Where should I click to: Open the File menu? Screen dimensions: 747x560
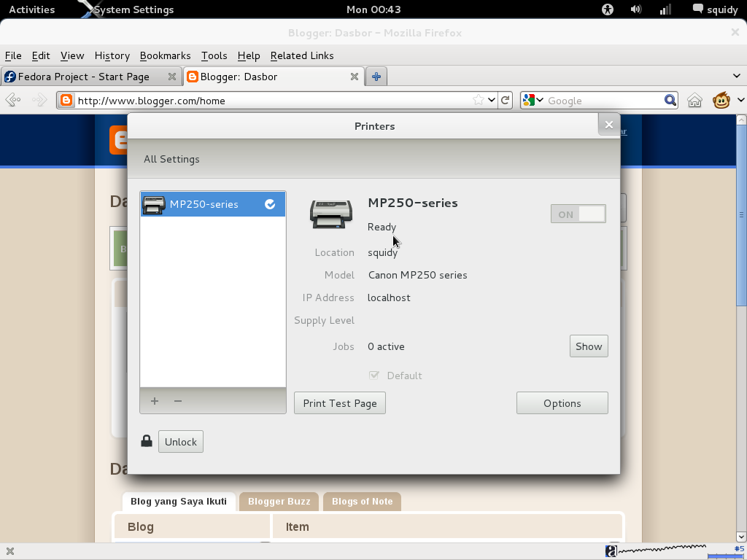tap(13, 55)
